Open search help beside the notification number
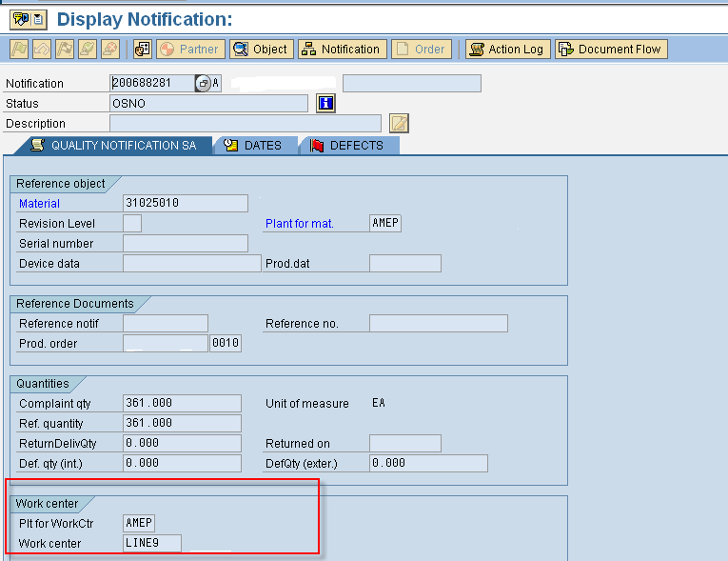The height and width of the screenshot is (561, 728). click(203, 83)
